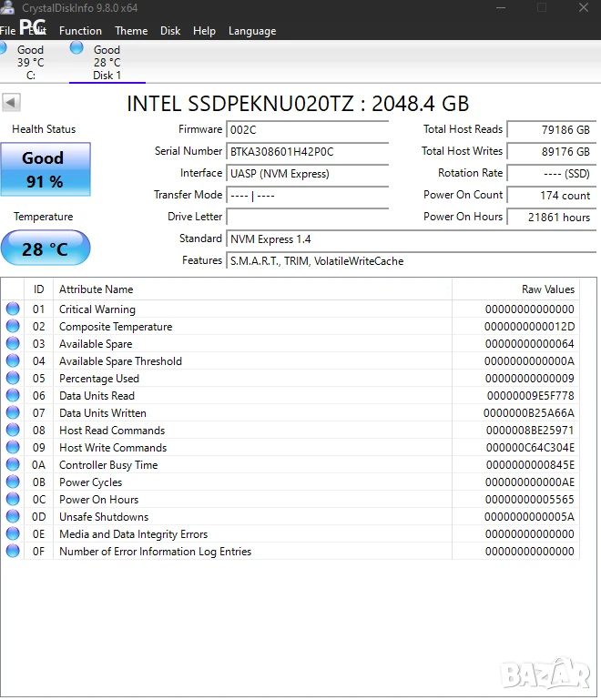Click the previous disk arrow icon
The height and width of the screenshot is (700, 601).
coord(11,102)
